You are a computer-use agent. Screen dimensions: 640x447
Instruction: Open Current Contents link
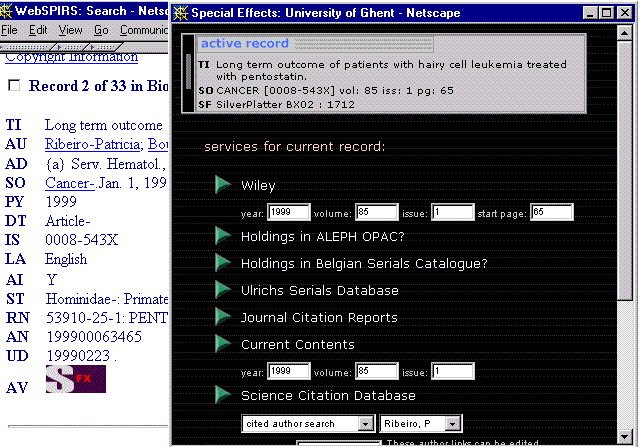tap(298, 345)
